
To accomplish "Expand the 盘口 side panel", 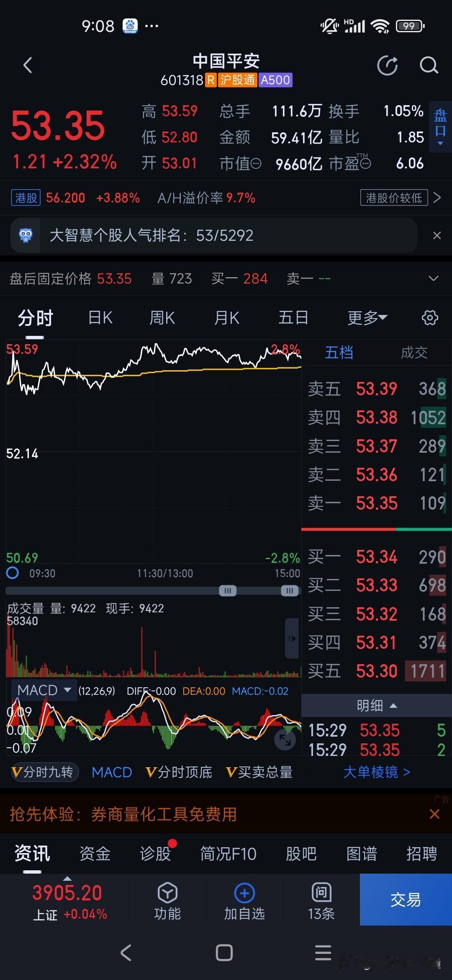I will coord(440,127).
